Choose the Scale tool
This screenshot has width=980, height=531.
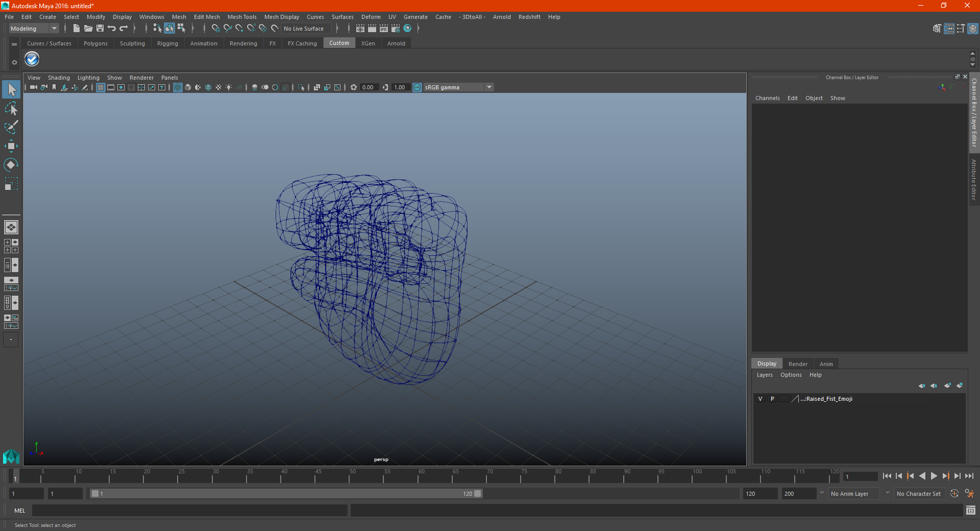11,183
